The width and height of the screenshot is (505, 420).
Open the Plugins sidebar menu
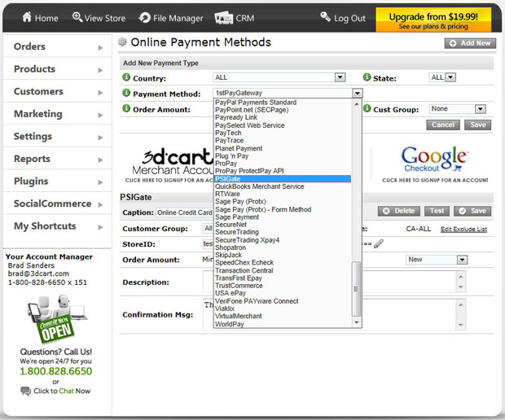(58, 182)
